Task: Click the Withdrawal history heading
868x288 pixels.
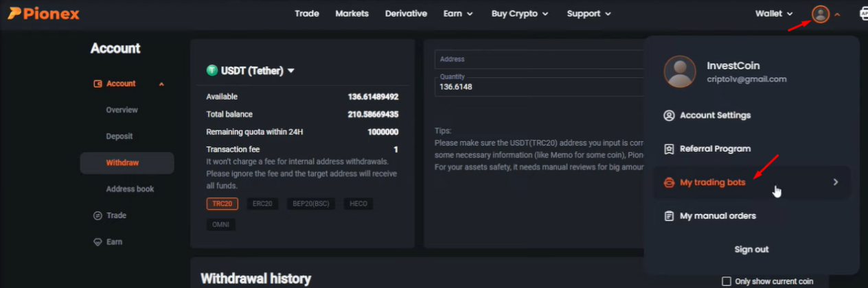Action: (255, 278)
